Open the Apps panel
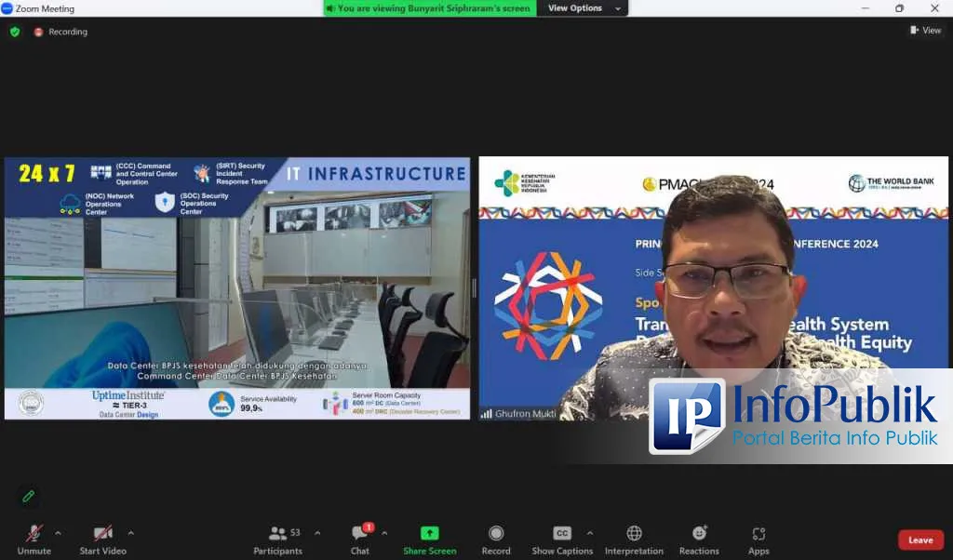The image size is (953, 560). [x=758, y=540]
